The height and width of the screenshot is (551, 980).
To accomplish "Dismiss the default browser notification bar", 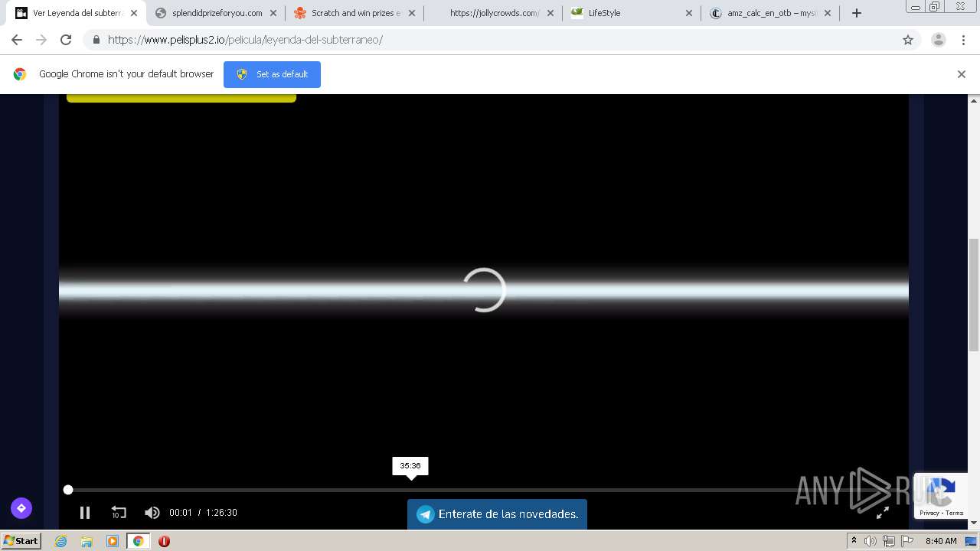I will pyautogui.click(x=962, y=74).
